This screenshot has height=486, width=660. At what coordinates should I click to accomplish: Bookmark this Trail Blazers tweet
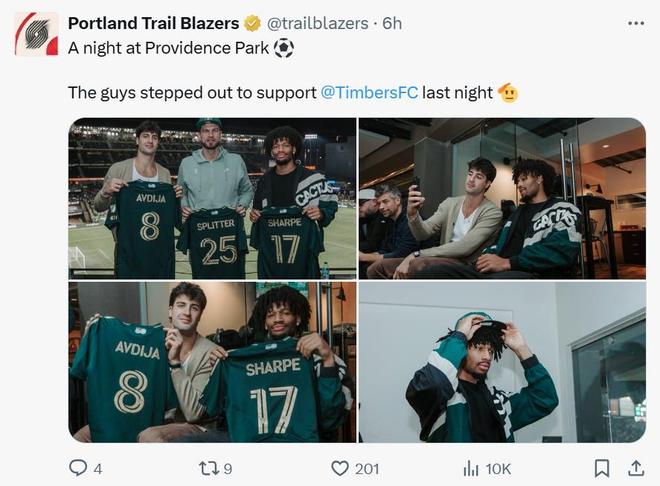(601, 468)
